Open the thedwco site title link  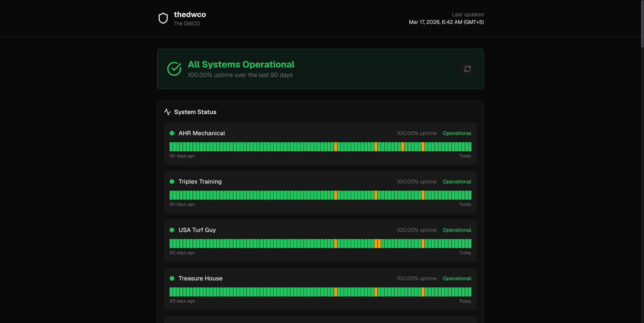[x=190, y=14]
